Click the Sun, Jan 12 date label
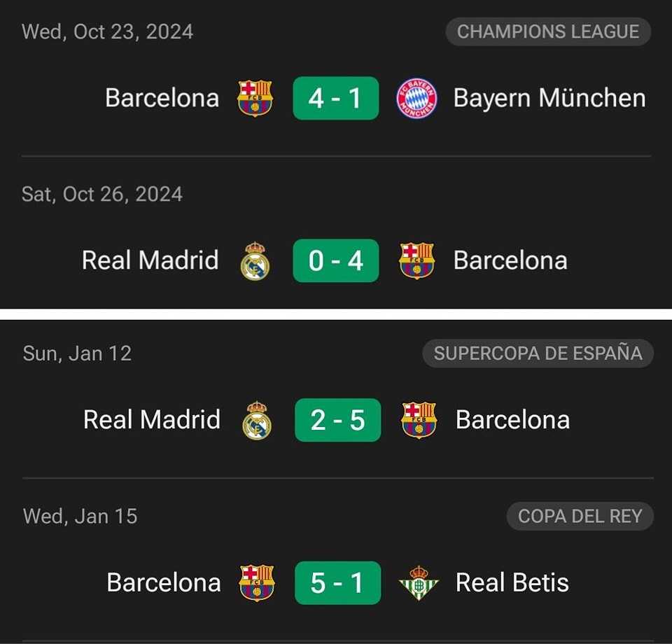The image size is (672, 644). pos(77,353)
